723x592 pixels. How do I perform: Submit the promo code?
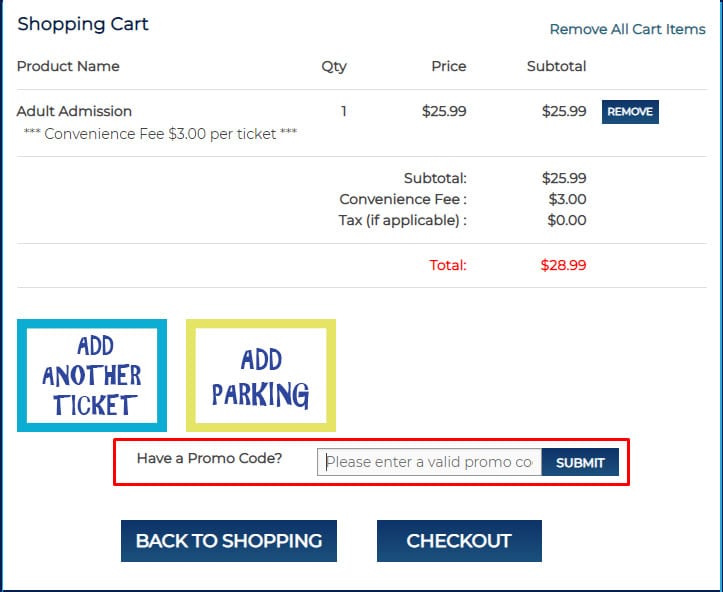tap(580, 462)
